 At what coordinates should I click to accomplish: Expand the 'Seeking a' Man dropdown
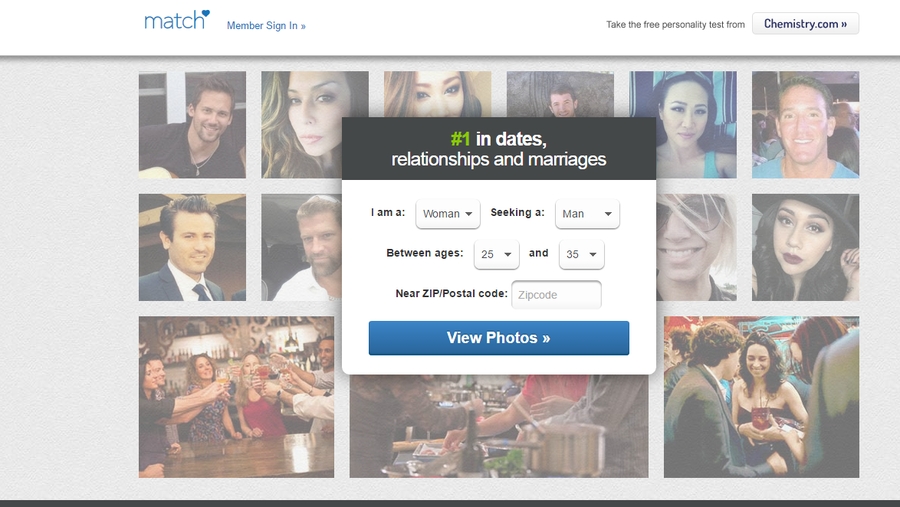[587, 214]
